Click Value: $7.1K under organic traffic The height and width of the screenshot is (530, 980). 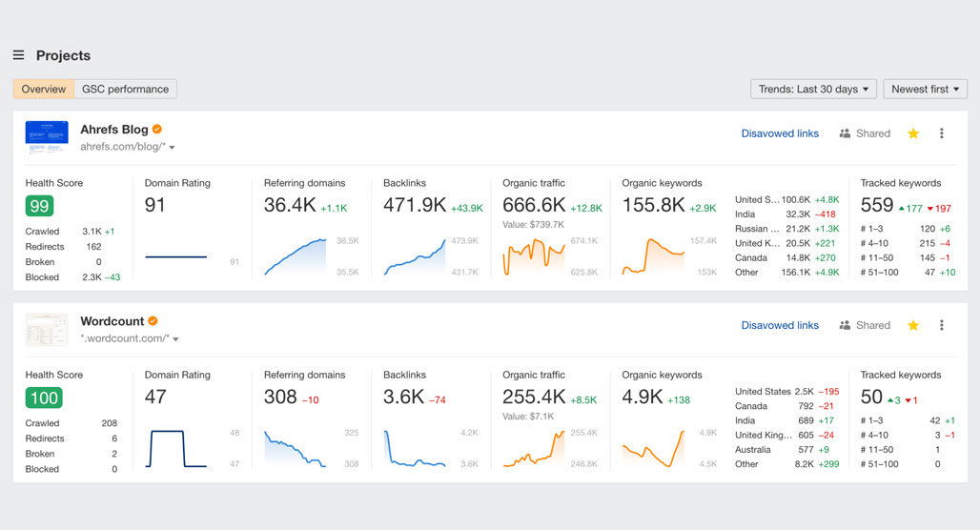pyautogui.click(x=528, y=417)
